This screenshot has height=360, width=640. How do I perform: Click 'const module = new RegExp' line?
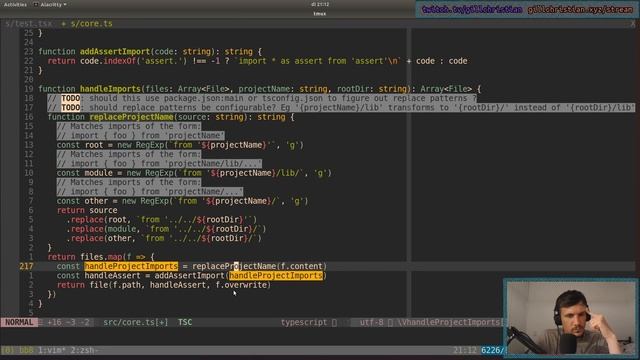click(194, 173)
